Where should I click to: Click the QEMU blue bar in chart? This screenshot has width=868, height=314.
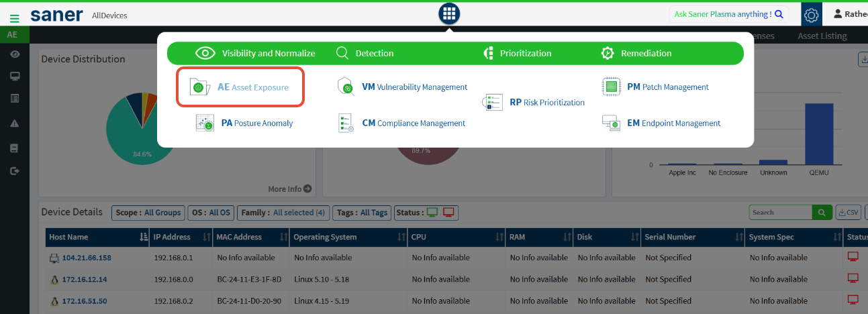[x=819, y=134]
